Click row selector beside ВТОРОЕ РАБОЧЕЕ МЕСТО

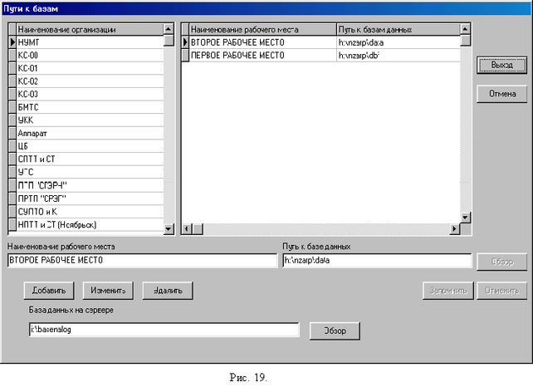point(185,42)
